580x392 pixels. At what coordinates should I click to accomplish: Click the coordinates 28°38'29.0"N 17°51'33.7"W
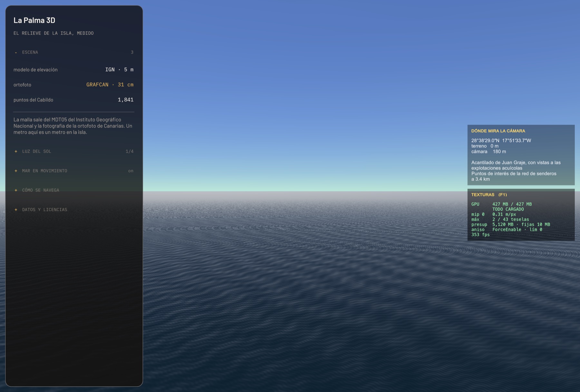(501, 140)
